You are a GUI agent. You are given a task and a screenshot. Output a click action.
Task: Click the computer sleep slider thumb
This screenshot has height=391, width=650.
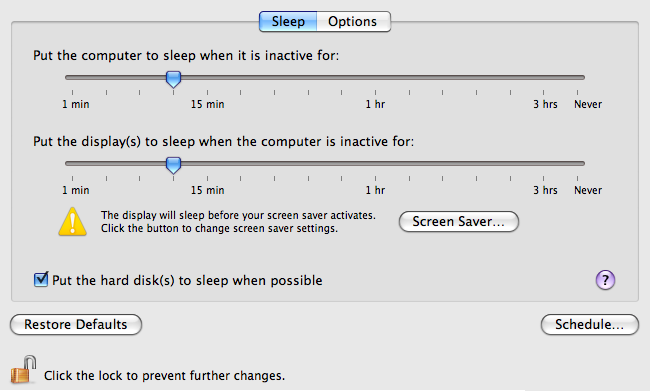pyautogui.click(x=173, y=79)
